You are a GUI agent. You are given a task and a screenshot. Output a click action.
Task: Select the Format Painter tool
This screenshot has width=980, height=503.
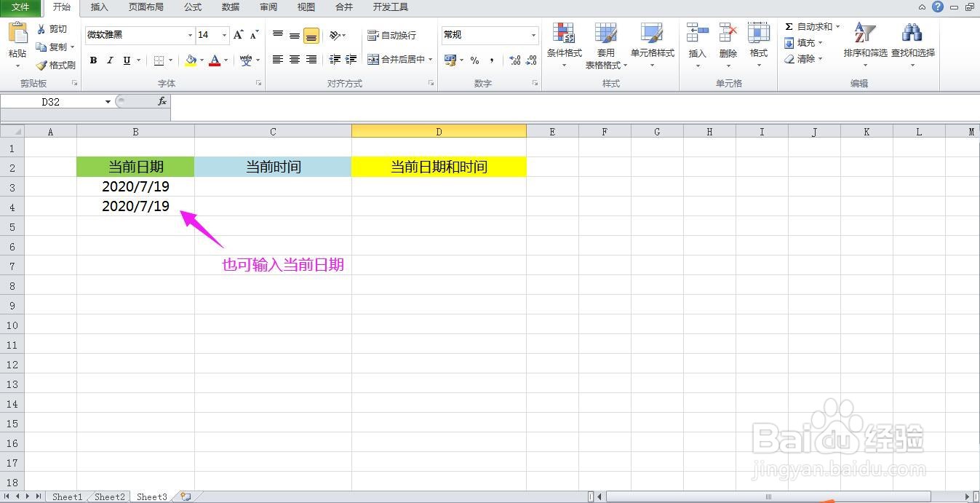[56, 64]
